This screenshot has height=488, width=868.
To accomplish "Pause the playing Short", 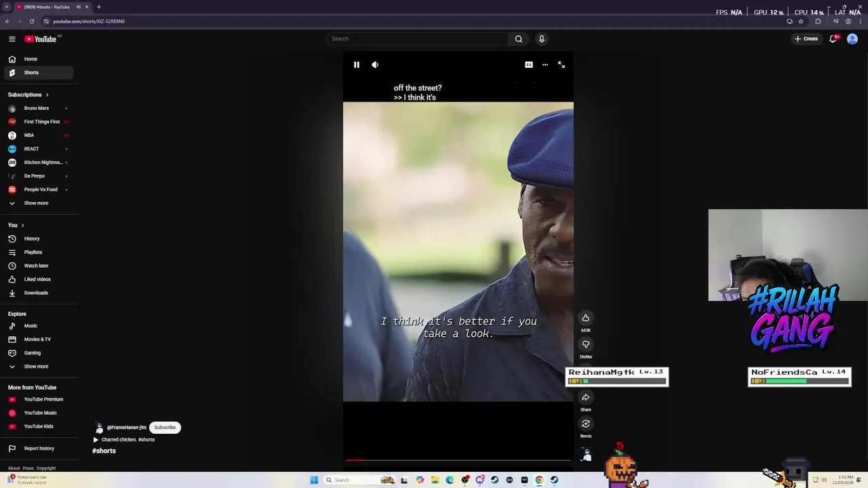I will tap(357, 64).
